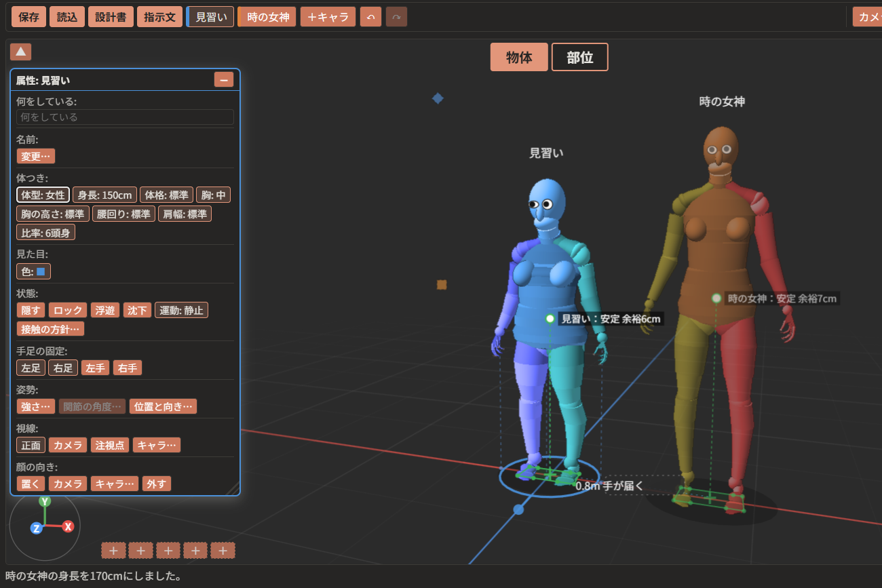Open the 身長: 150cm height selector
882x588 pixels.
[104, 195]
